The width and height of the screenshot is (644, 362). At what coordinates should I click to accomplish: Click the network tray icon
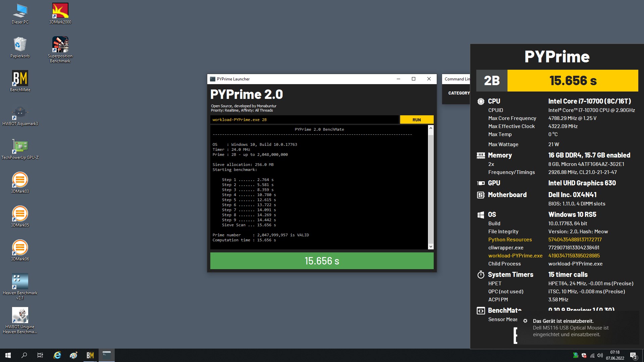[x=592, y=355]
